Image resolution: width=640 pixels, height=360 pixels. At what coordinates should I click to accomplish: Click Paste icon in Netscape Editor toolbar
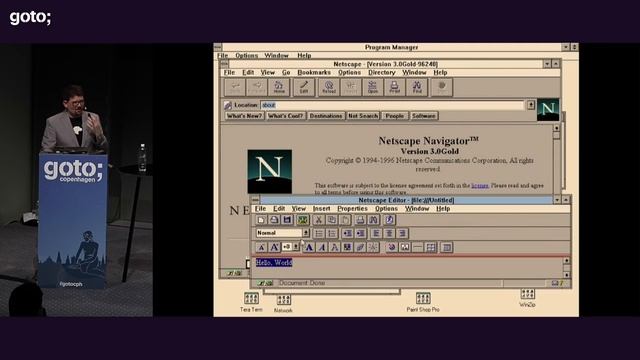pyautogui.click(x=345, y=220)
